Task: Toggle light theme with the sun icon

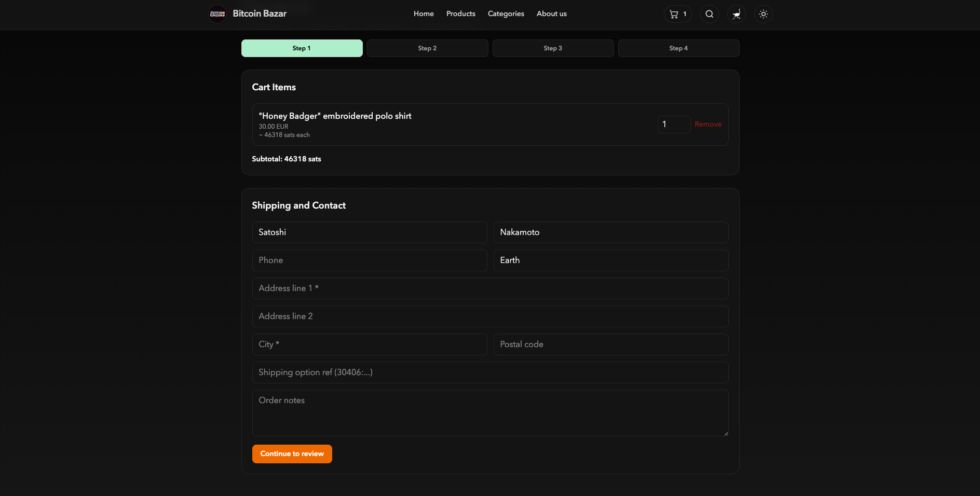Action: (x=764, y=14)
